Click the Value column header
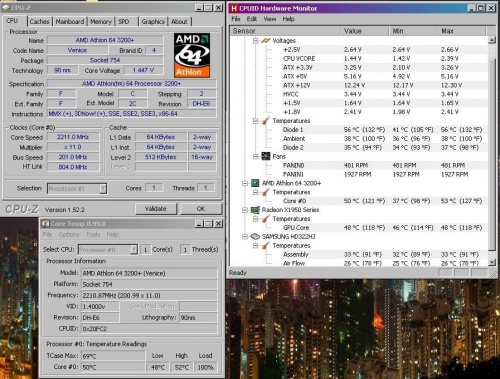This screenshot has height=379, width=500. pyautogui.click(x=365, y=31)
